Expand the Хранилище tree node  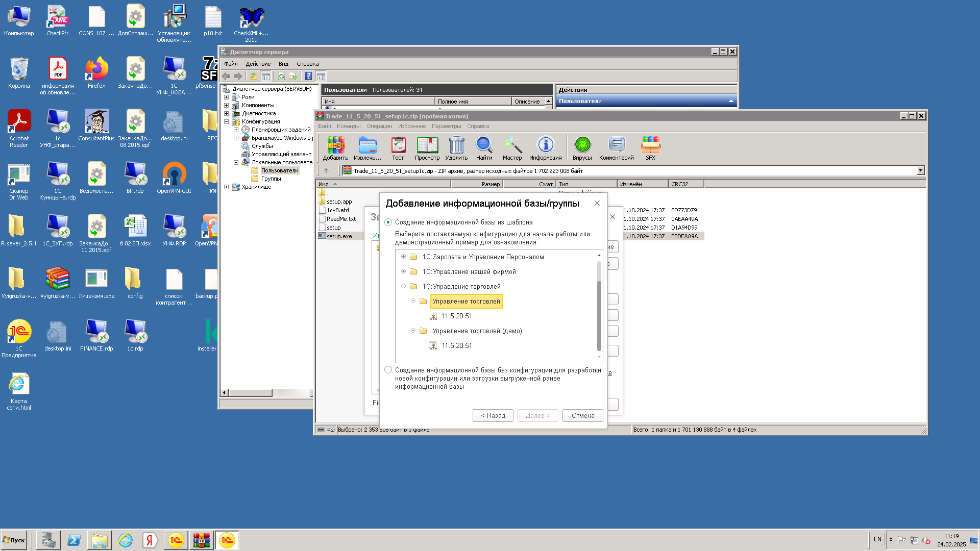[x=226, y=187]
